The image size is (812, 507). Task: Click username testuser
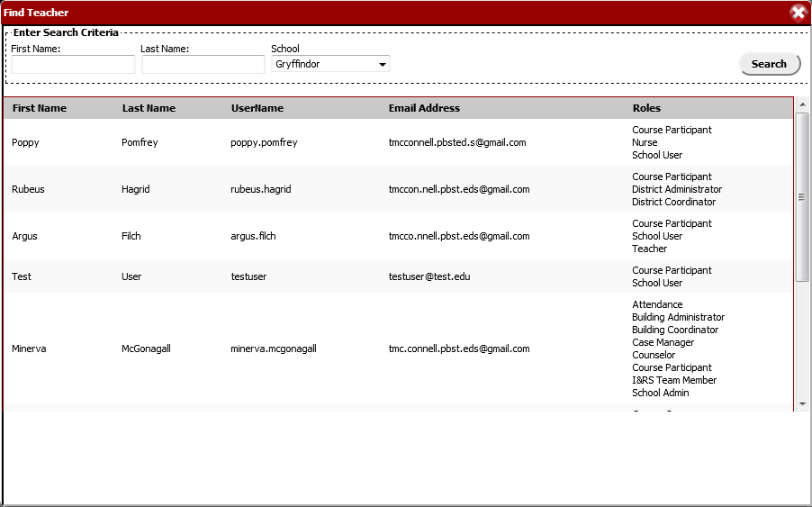click(248, 276)
